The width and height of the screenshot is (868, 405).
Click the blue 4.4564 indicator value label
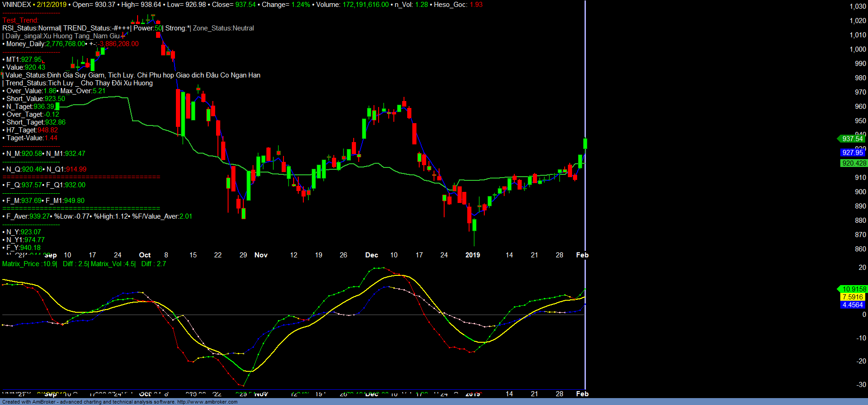(x=852, y=305)
